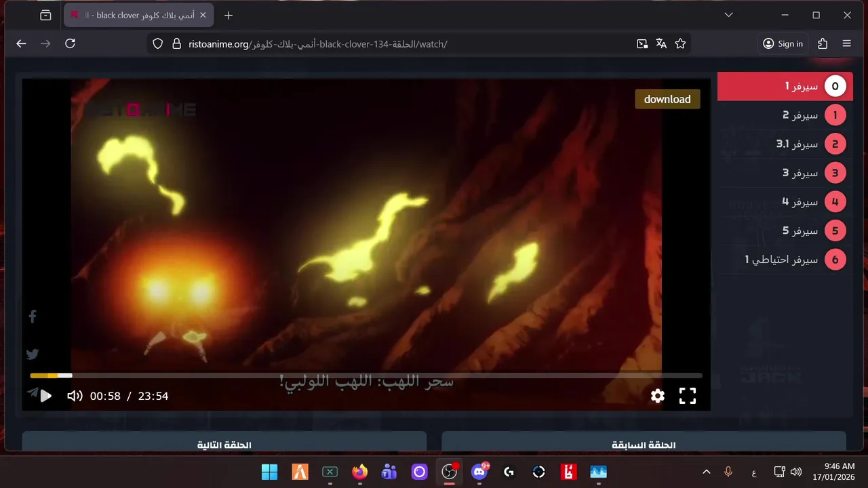The image size is (868, 488).
Task: Select server سيرفر 3.1
Action: (785, 144)
